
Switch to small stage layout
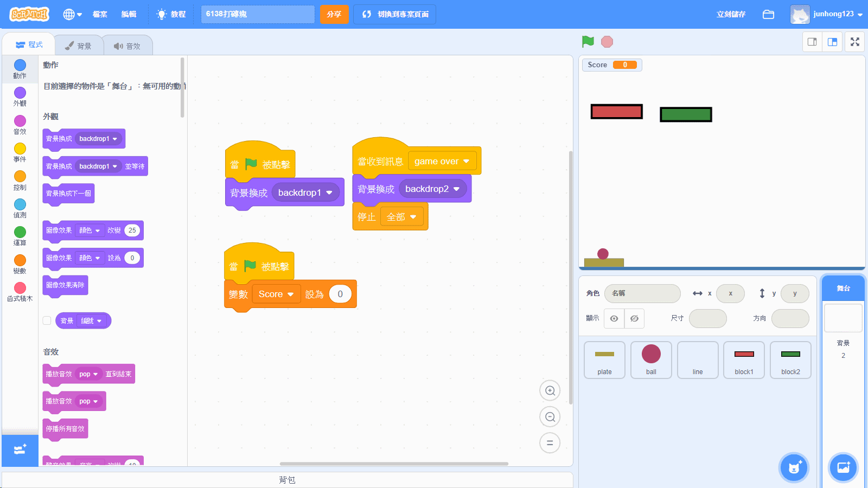coord(812,42)
